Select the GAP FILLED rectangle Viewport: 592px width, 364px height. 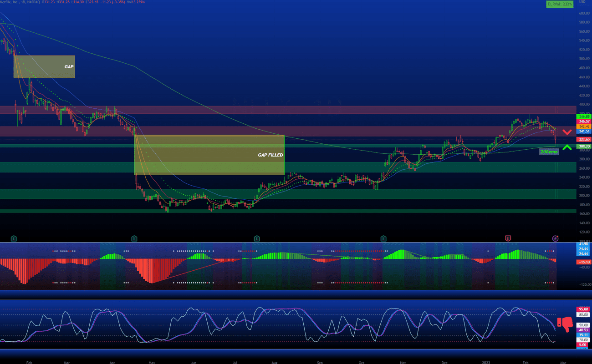coord(209,155)
